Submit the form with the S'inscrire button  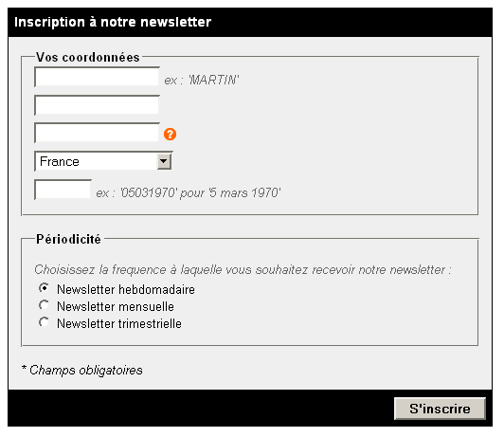coord(440,409)
